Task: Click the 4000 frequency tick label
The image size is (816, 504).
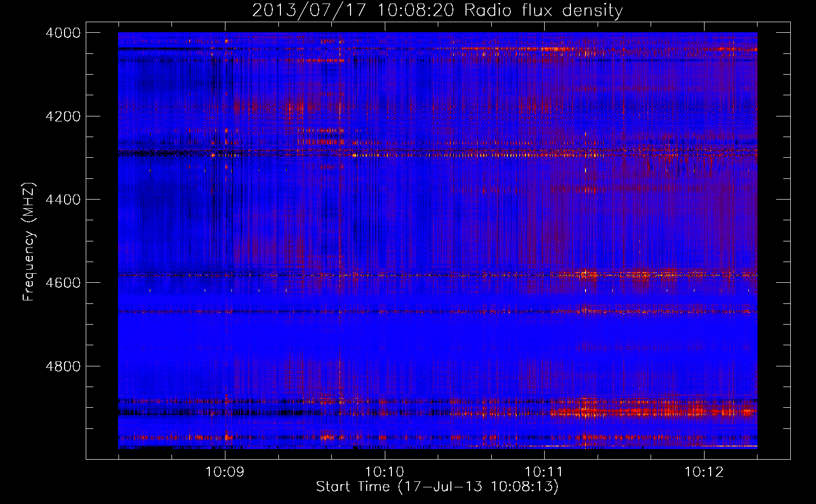Action: (x=63, y=33)
